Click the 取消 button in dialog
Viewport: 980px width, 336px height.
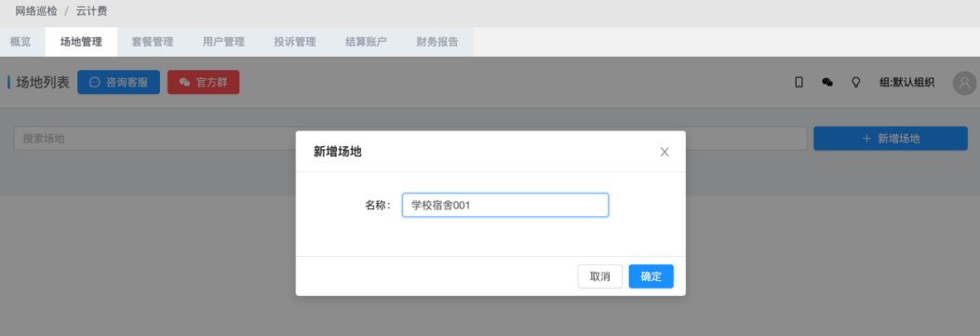tap(600, 276)
